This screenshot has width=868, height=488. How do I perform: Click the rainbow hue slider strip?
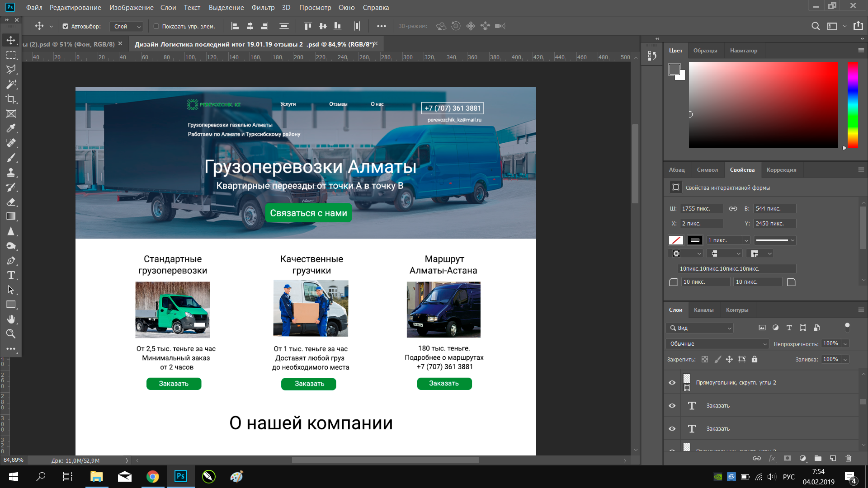[x=853, y=105]
